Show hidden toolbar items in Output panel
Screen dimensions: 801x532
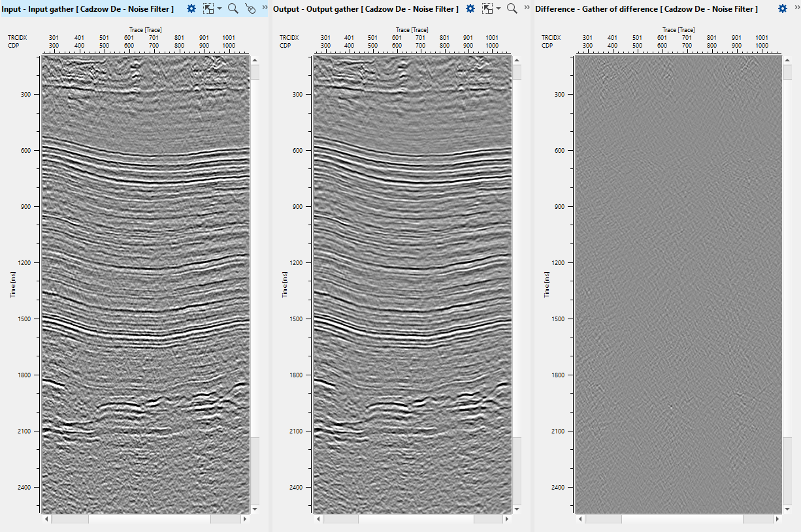[526, 7]
